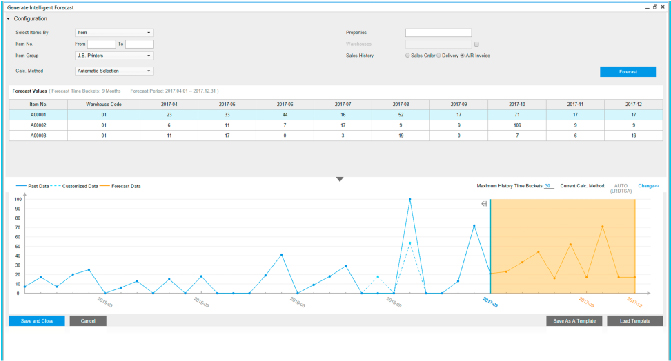Select the Delivery radio button
The width and height of the screenshot is (671, 361).
coord(439,56)
